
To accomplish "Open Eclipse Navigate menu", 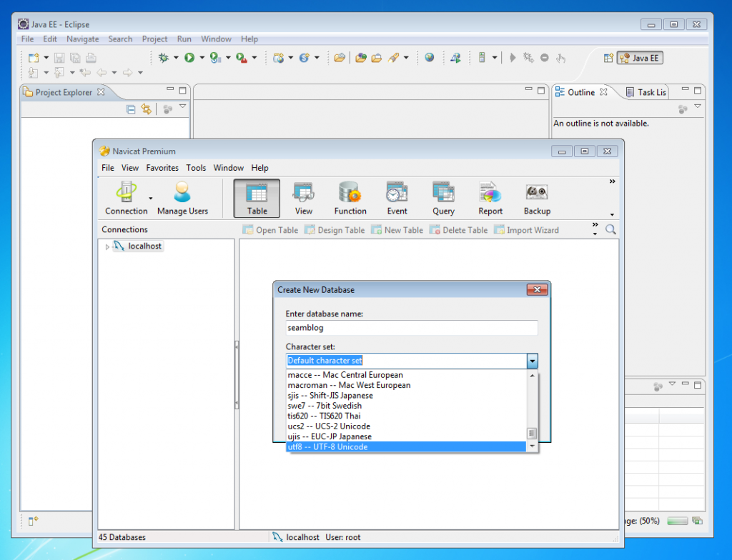I will [x=83, y=39].
